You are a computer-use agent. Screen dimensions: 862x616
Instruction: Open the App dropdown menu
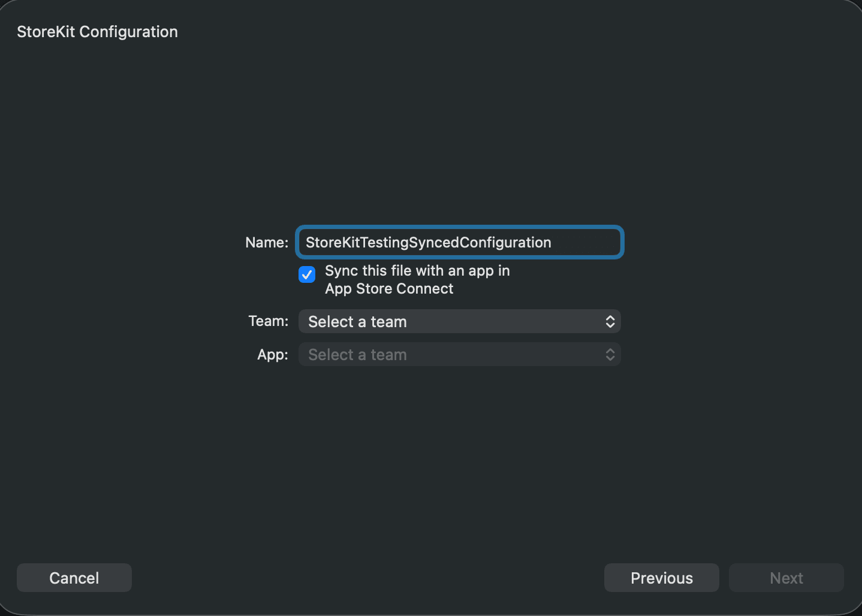[x=460, y=355]
